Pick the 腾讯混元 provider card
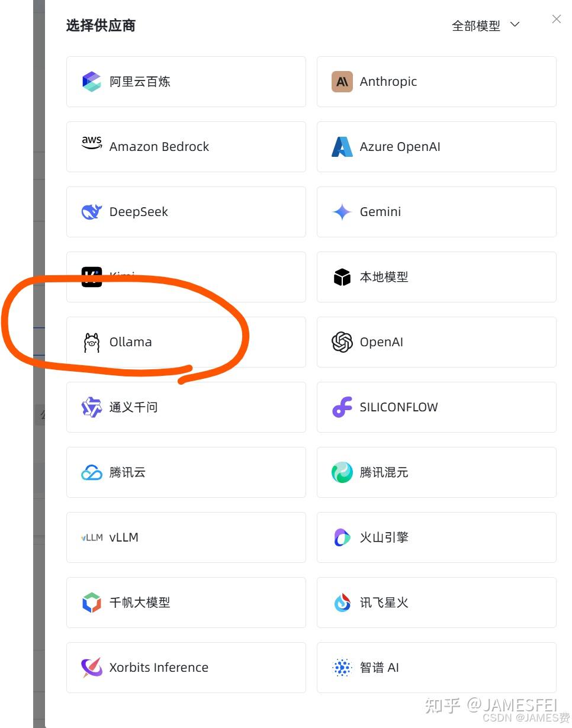This screenshot has height=728, width=572. pos(436,472)
